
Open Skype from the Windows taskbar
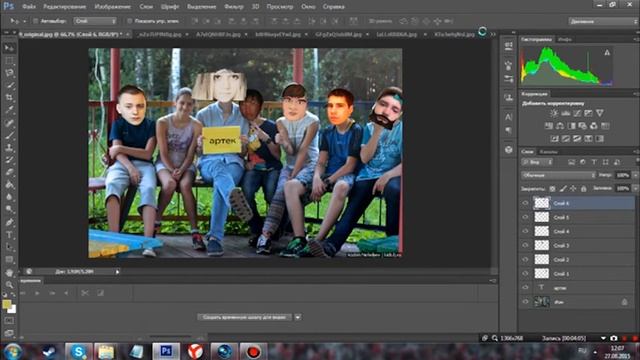coord(78,351)
